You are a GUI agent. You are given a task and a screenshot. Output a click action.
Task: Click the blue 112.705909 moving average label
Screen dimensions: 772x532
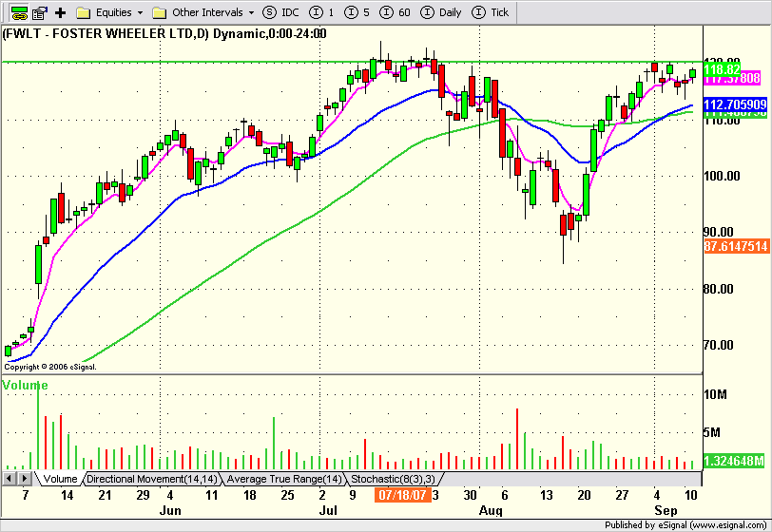click(x=735, y=104)
